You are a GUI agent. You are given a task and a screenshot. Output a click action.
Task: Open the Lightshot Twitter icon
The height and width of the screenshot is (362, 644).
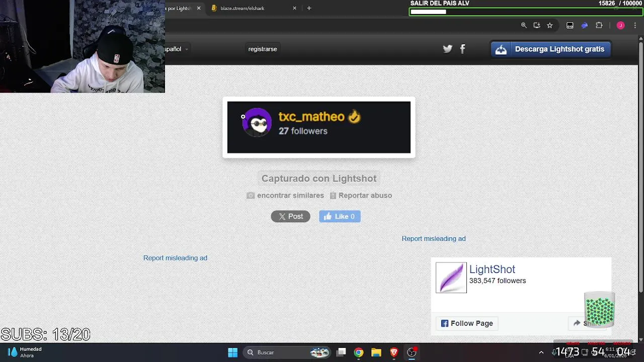[447, 49]
